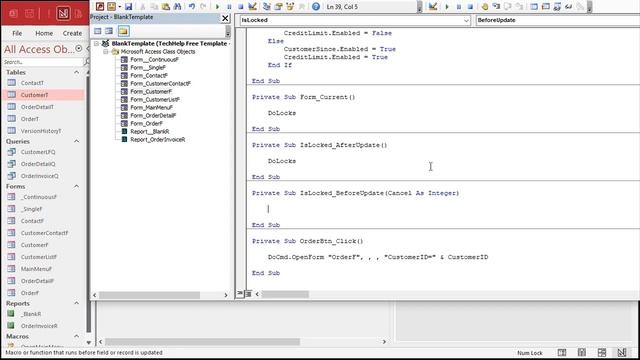Viewport: 640px width, 360px height.
Task: Click Reset stop icon in Standard toolbar
Action: [x=241, y=7]
